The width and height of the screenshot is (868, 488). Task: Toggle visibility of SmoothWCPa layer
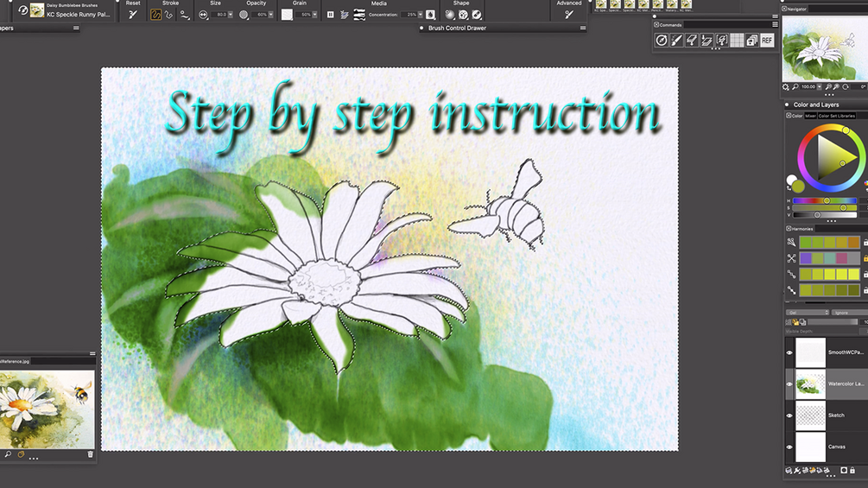[789, 352]
